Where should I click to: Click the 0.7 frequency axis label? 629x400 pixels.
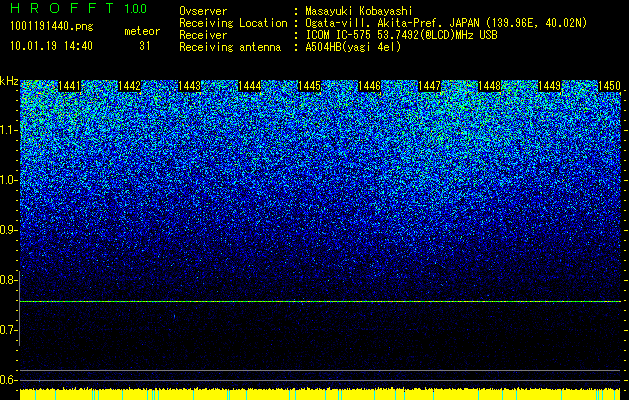pos(8,330)
